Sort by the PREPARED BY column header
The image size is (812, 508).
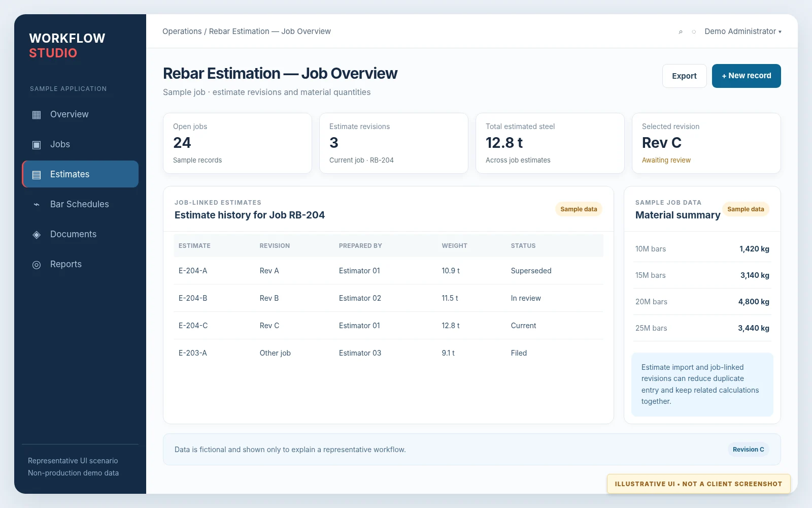tap(360, 246)
